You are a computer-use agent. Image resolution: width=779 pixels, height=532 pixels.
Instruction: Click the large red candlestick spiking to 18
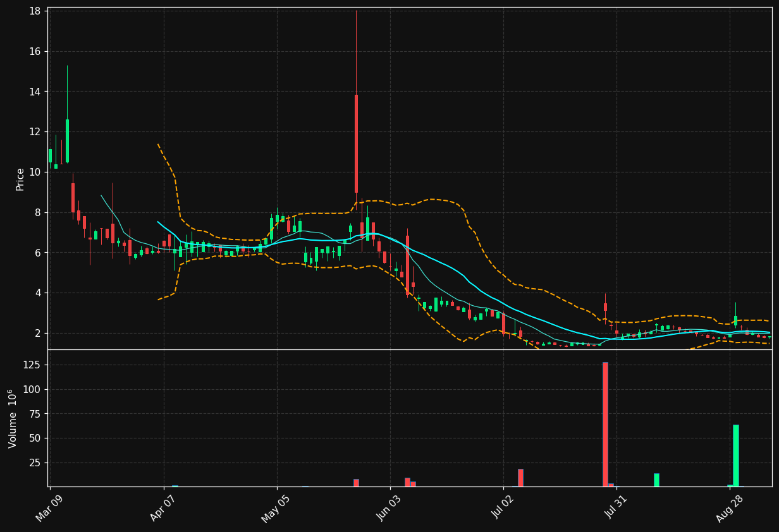[356, 143]
